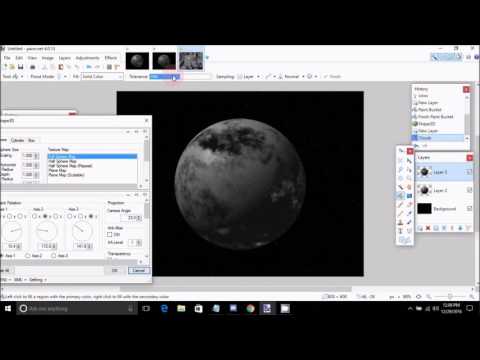The image size is (480, 360).
Task: Open the View menu
Action: pyautogui.click(x=32, y=58)
